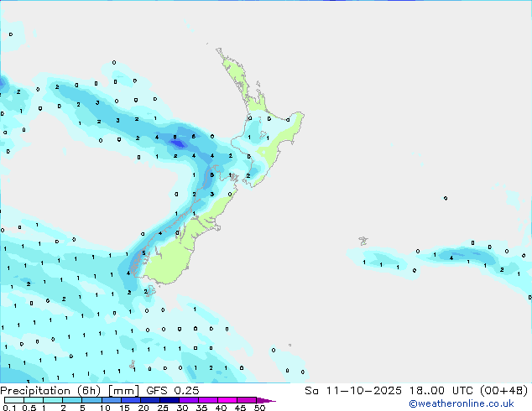This screenshot has width=532, height=411.
Task: Click the 0.5–1 mm legend color box
Action: tap(34, 400)
